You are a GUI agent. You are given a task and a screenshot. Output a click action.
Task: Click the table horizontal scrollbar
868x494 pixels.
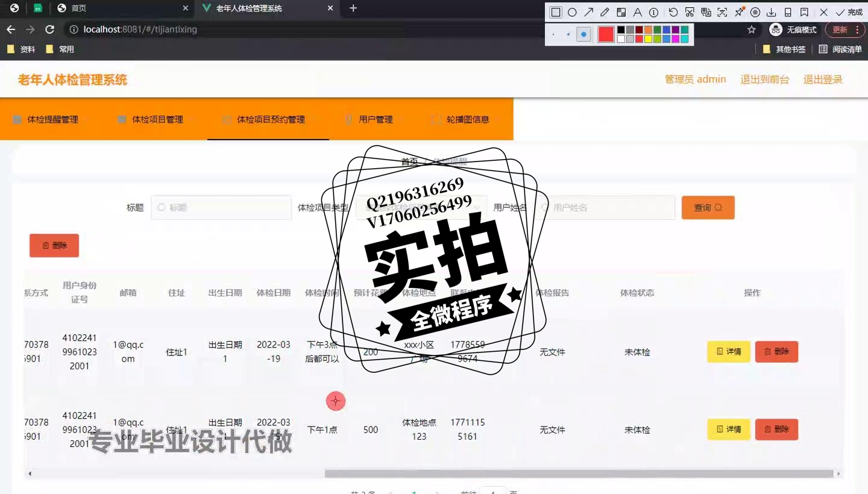[579, 474]
